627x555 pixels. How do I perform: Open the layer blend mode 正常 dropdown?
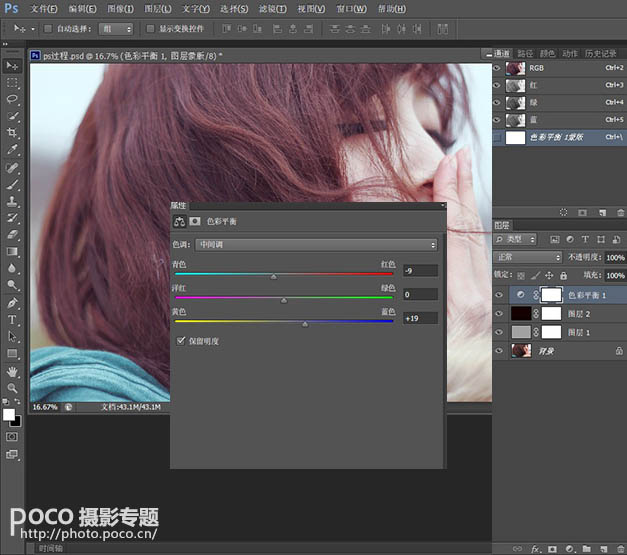528,257
